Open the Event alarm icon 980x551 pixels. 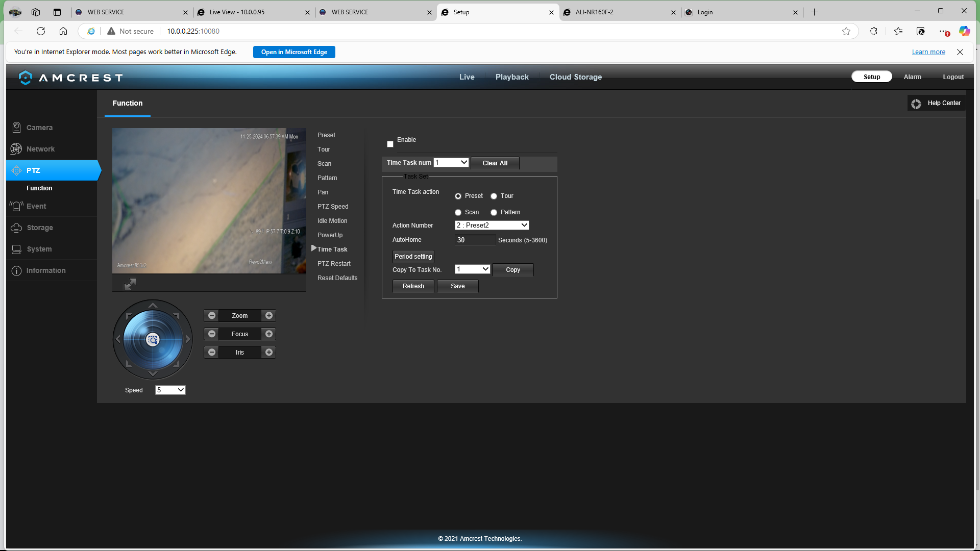pyautogui.click(x=16, y=206)
